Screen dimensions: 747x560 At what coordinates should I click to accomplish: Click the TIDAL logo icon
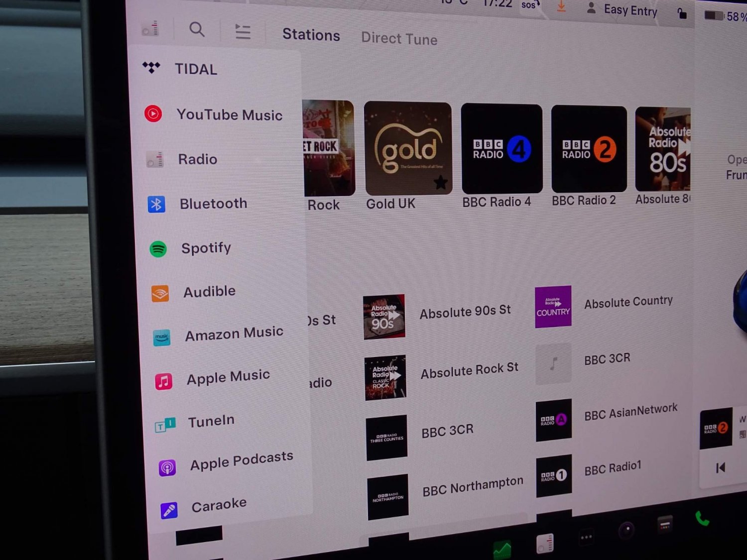tap(151, 67)
